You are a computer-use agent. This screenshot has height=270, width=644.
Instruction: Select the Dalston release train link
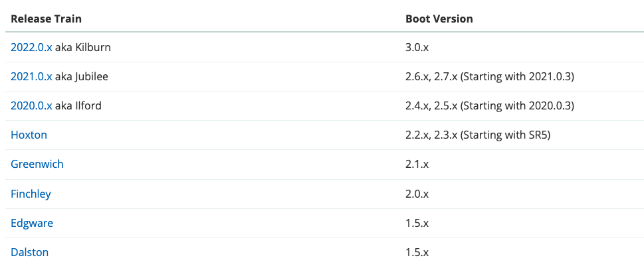tap(29, 252)
